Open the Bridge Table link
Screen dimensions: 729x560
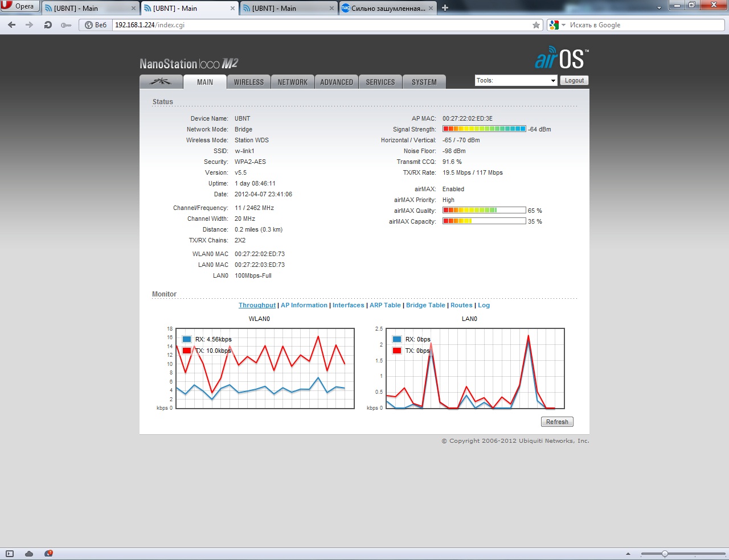pyautogui.click(x=425, y=305)
